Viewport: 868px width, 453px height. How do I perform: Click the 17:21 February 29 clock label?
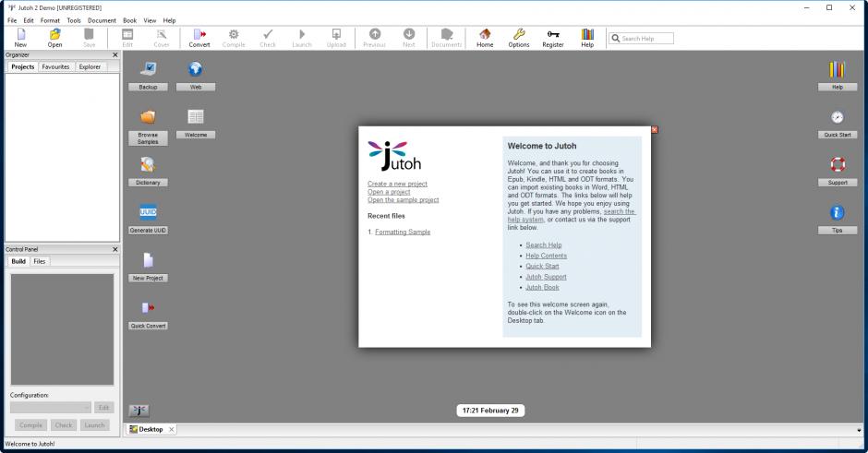coord(490,411)
